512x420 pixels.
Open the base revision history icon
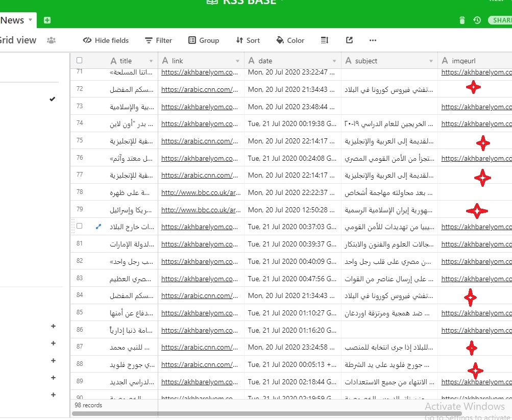tap(477, 20)
